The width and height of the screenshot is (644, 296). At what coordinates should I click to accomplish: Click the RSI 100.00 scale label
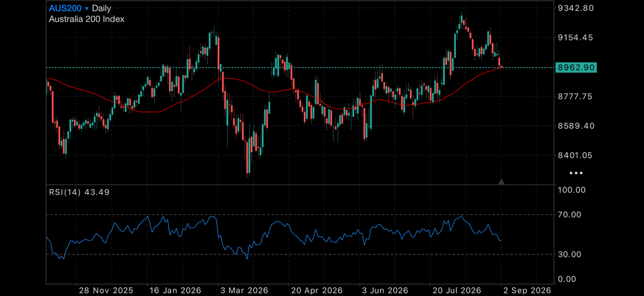pyautogui.click(x=572, y=190)
